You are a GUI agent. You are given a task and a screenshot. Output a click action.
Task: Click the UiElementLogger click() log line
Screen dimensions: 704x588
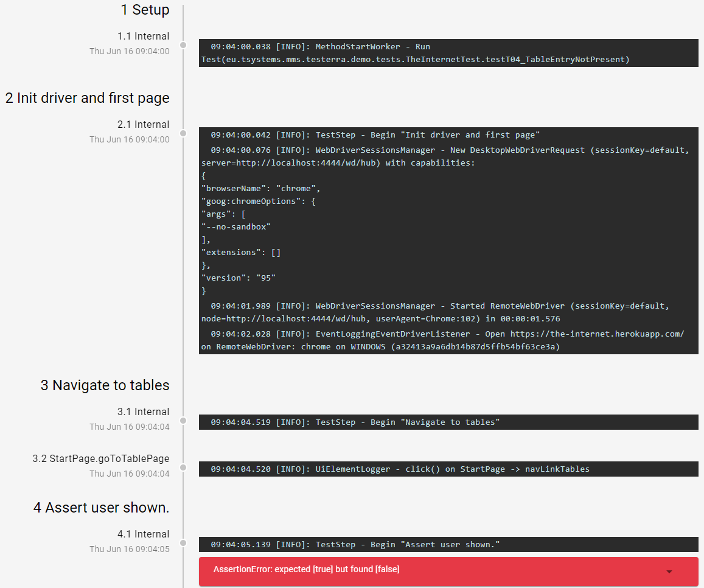[x=448, y=469]
